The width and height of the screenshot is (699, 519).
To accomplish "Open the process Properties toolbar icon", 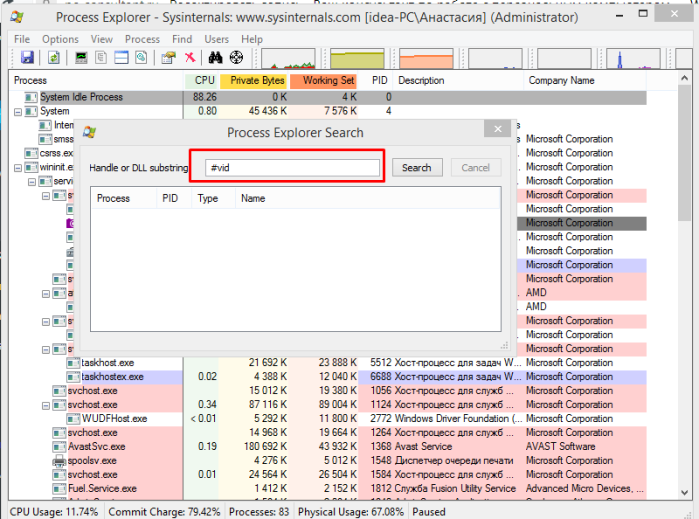I will point(169,58).
